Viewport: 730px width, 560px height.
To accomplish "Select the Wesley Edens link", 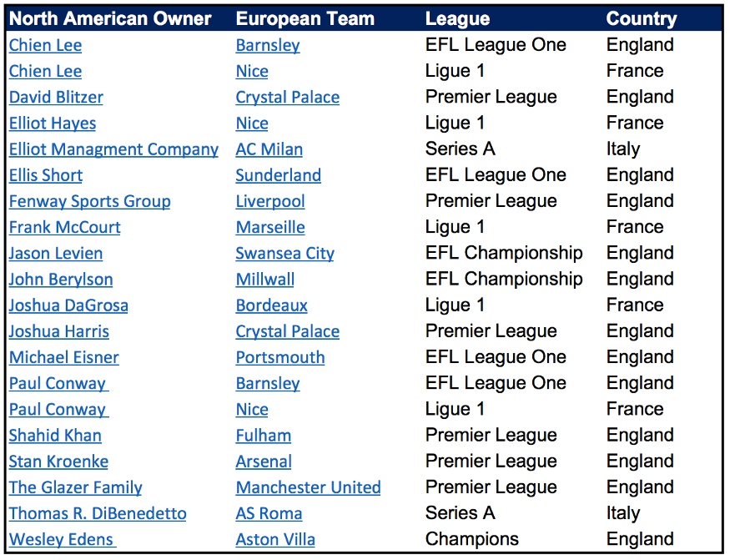I will click(x=61, y=539).
